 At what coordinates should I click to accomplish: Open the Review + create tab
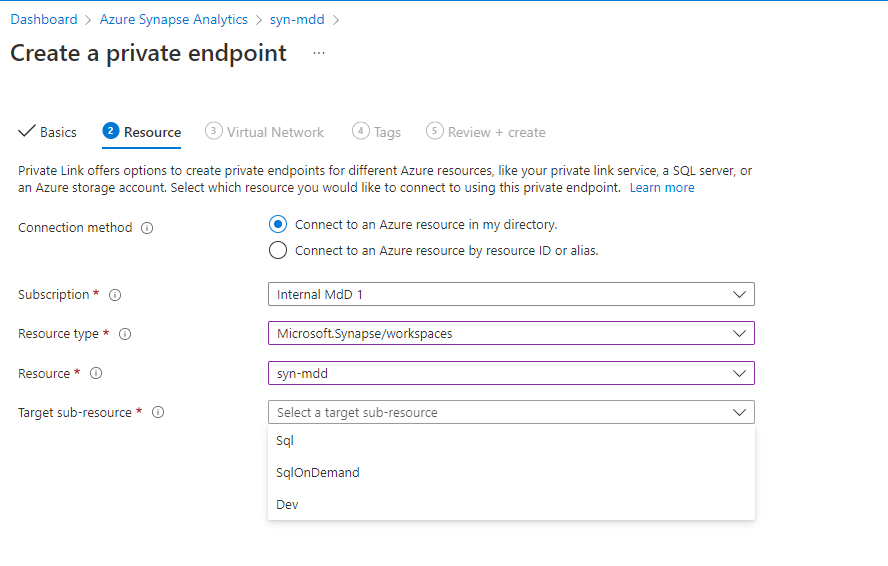(486, 132)
